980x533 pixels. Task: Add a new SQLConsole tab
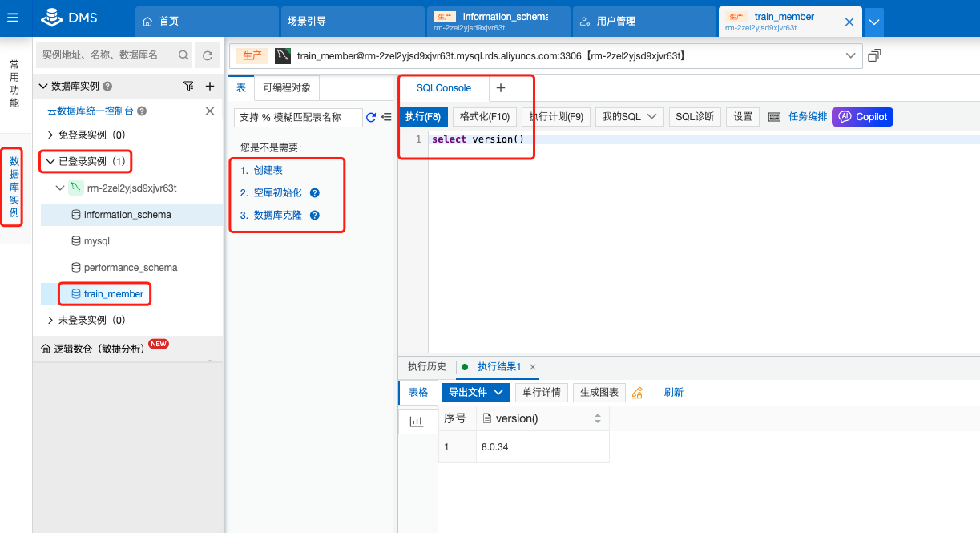tap(501, 88)
